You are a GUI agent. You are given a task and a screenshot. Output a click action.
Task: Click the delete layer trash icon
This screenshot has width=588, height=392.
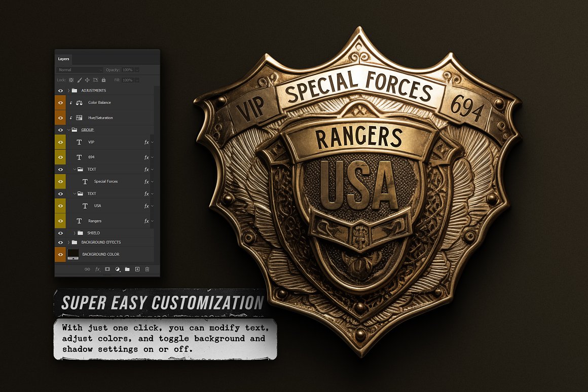[x=148, y=269]
